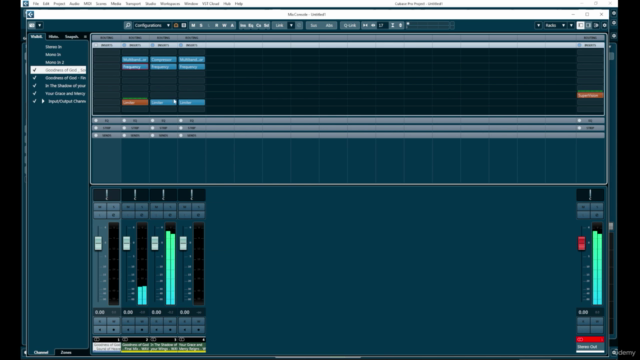Open the Workspaces menu
The height and width of the screenshot is (360, 640).
click(x=170, y=4)
